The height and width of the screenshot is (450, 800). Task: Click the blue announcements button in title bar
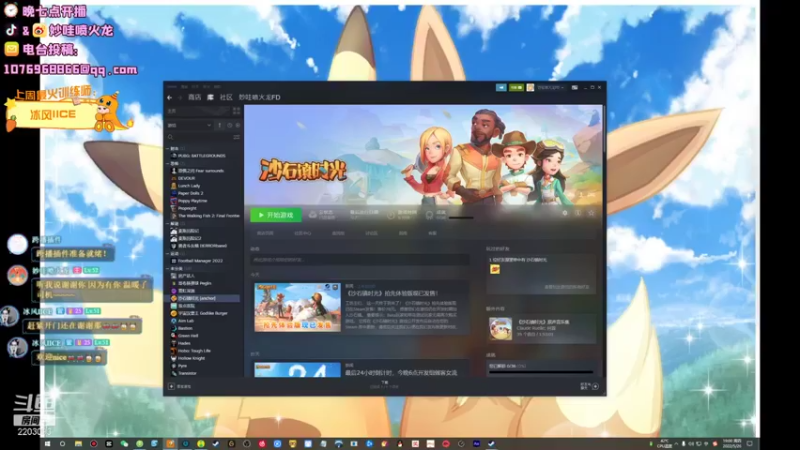(x=501, y=88)
